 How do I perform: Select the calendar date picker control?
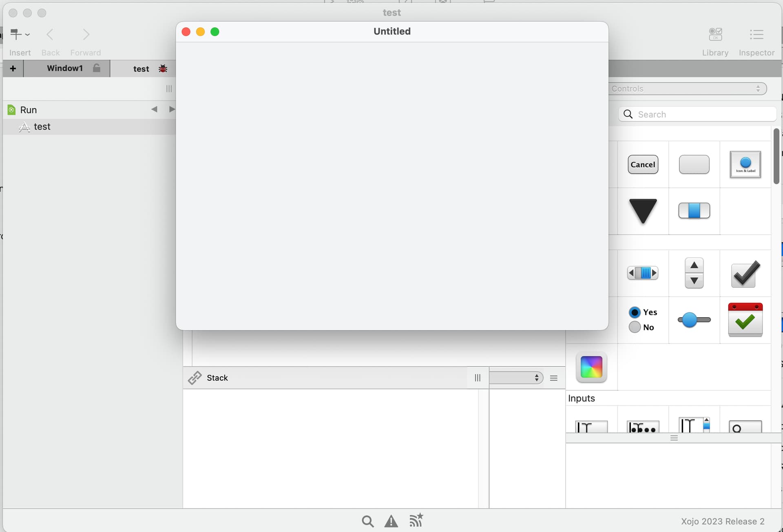745,320
